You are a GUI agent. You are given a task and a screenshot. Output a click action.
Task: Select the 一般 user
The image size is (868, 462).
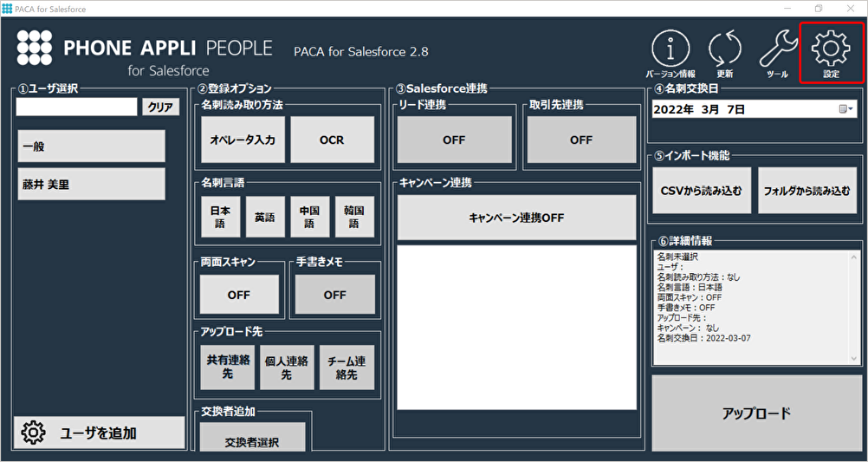tap(91, 146)
